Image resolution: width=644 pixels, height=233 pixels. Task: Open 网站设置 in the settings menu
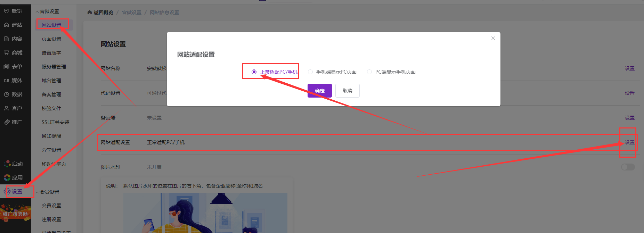click(x=51, y=25)
